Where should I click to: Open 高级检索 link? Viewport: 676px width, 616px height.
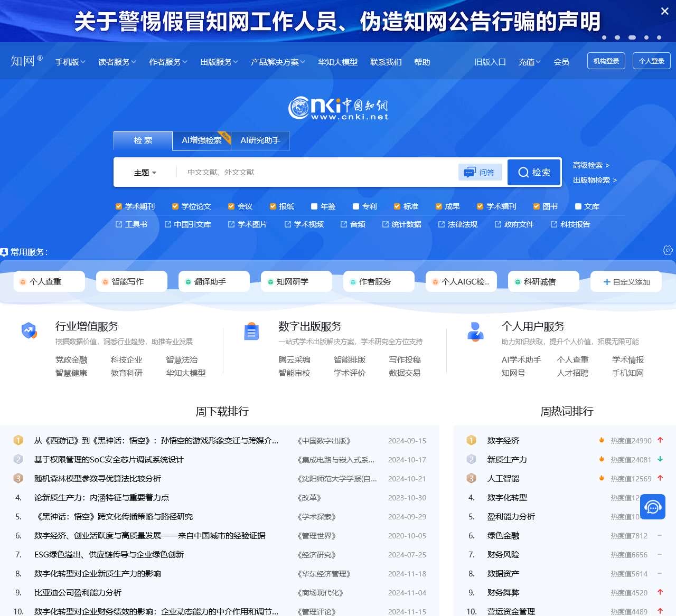click(591, 165)
